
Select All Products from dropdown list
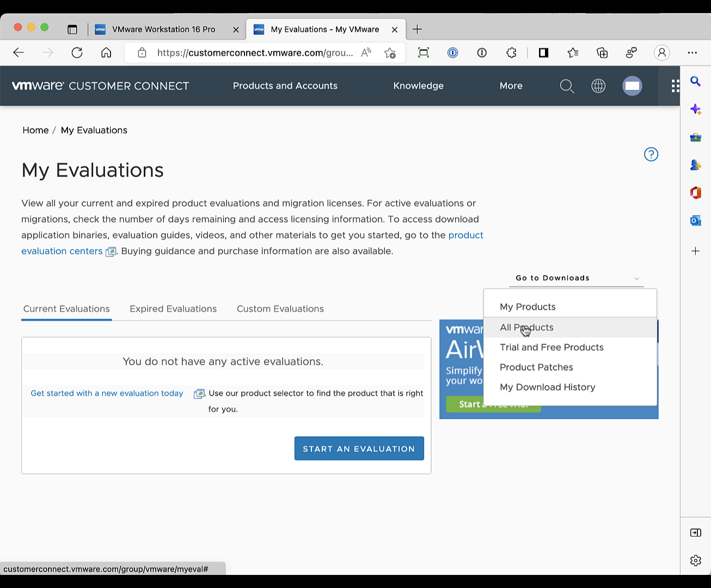pos(526,327)
